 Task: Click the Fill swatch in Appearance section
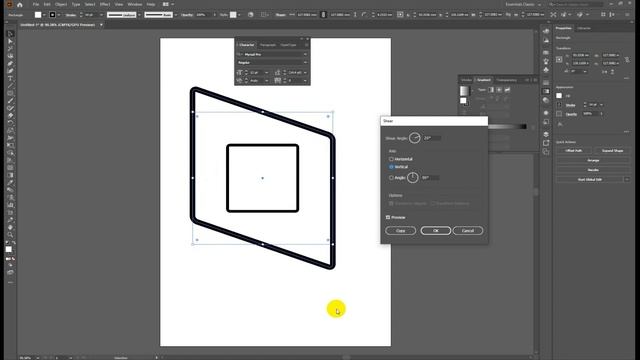coord(559,96)
